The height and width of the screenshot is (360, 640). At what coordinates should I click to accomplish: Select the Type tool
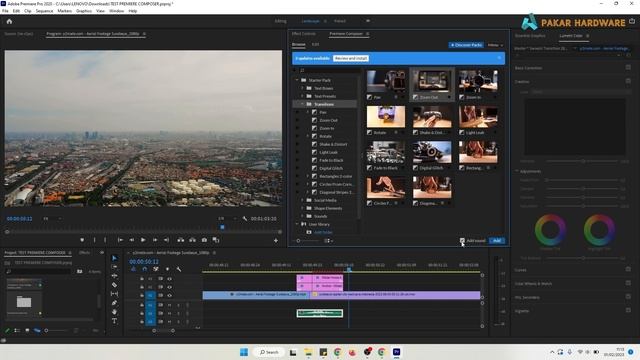[114, 321]
